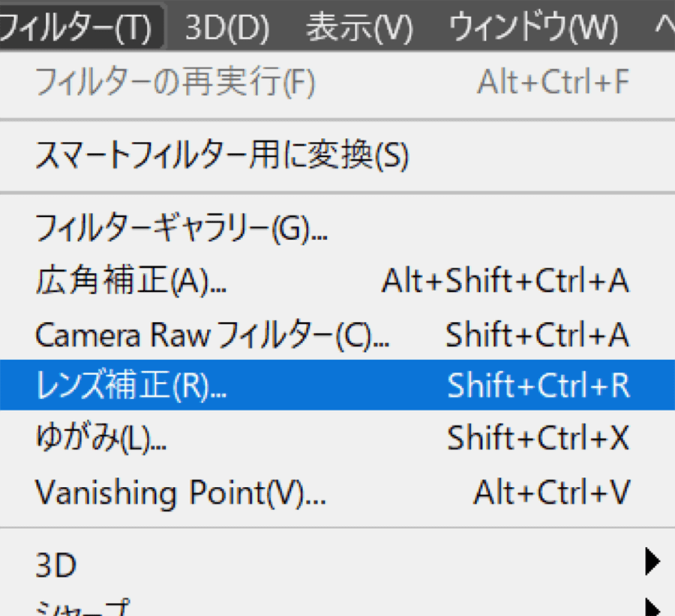The image size is (675, 616).
Task: Open the 表示(V) menu
Action: [x=359, y=28]
